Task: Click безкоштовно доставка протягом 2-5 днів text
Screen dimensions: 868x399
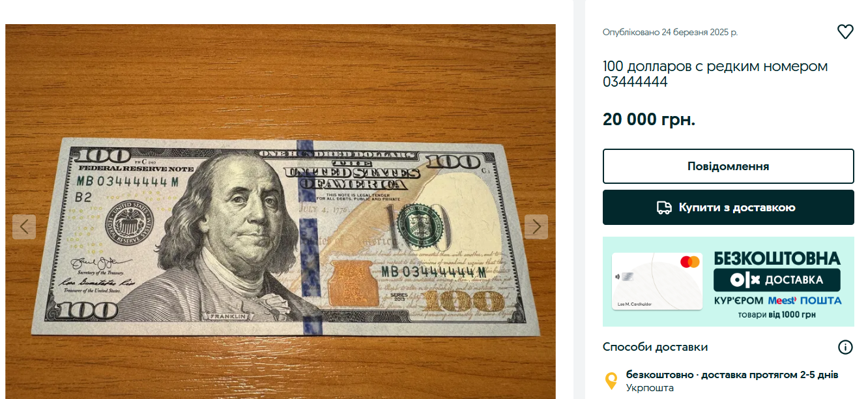Action: pyautogui.click(x=732, y=375)
